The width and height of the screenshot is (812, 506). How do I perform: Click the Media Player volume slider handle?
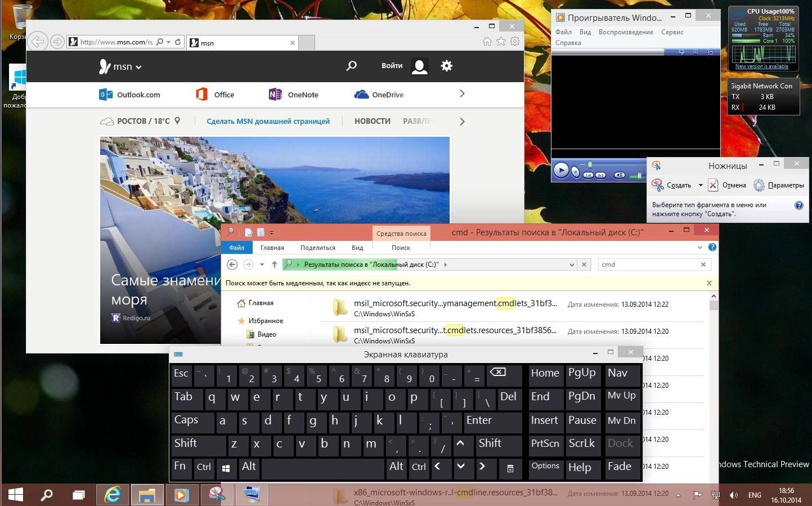(x=639, y=176)
